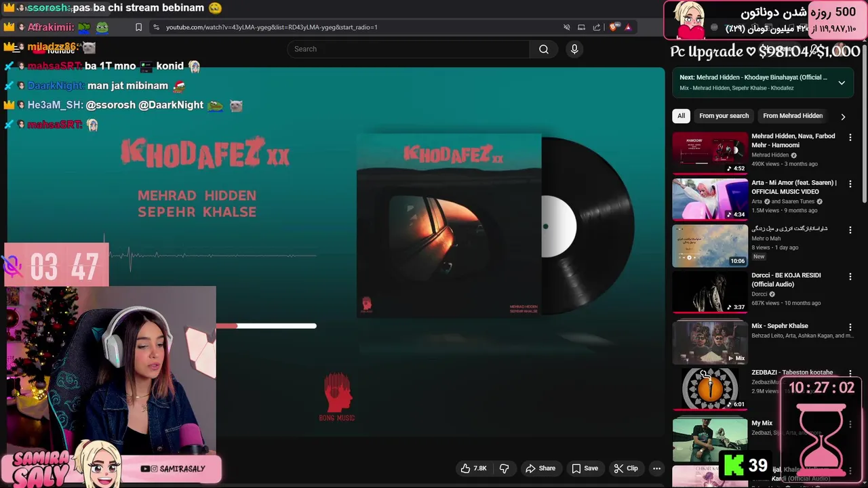The height and width of the screenshot is (488, 868).
Task: Click the 'Mehrad Hidden, Nava, Farbod Mehr - Hamoomi' title
Action: coord(793,140)
